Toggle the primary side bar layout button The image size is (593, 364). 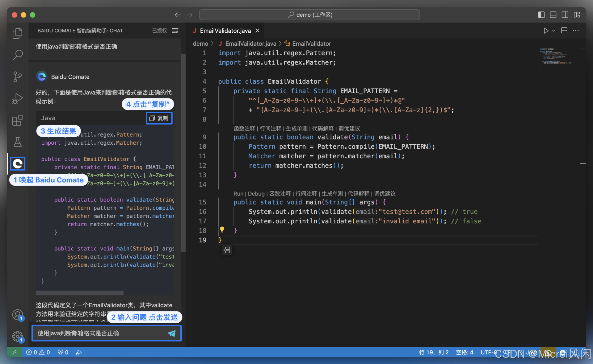point(541,15)
